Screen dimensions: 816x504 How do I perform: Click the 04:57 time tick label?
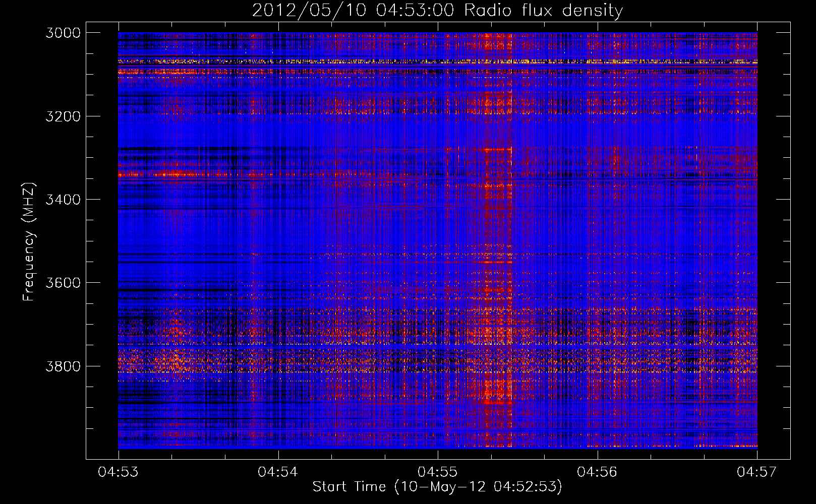coord(757,472)
